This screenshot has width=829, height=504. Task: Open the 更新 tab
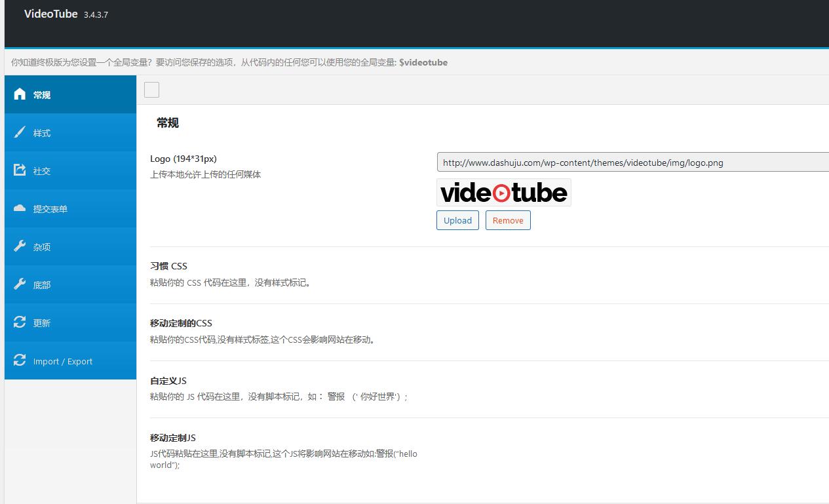click(42, 323)
